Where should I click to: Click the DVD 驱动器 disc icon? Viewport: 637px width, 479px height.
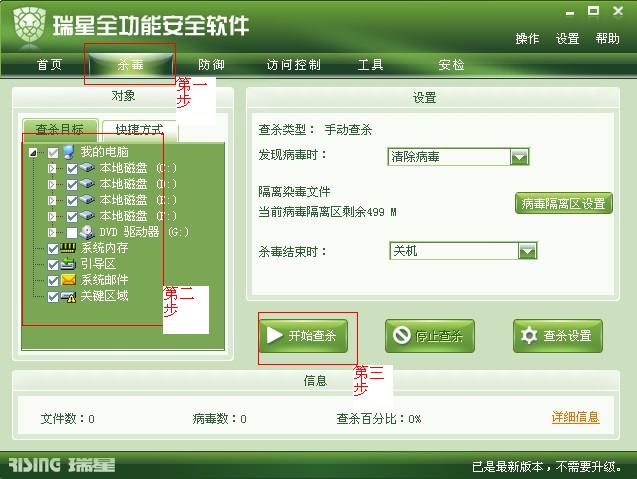pyautogui.click(x=87, y=232)
